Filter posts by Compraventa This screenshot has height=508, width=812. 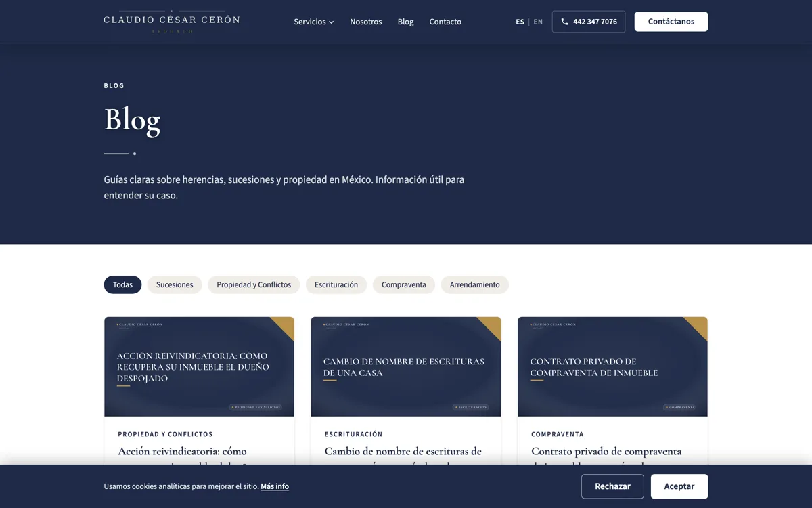click(404, 284)
